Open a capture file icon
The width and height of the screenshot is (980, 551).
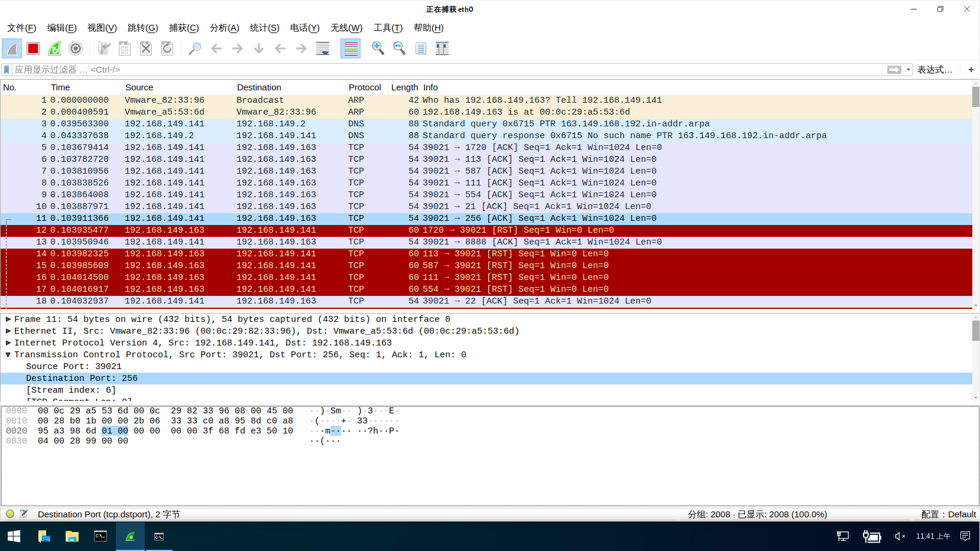pos(104,48)
